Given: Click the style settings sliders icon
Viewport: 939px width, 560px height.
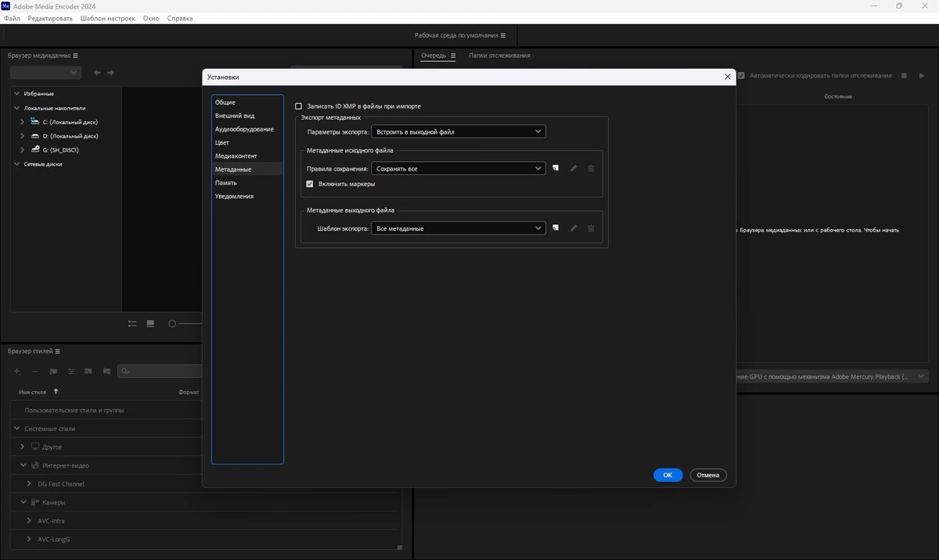Looking at the screenshot, I should 71,372.
